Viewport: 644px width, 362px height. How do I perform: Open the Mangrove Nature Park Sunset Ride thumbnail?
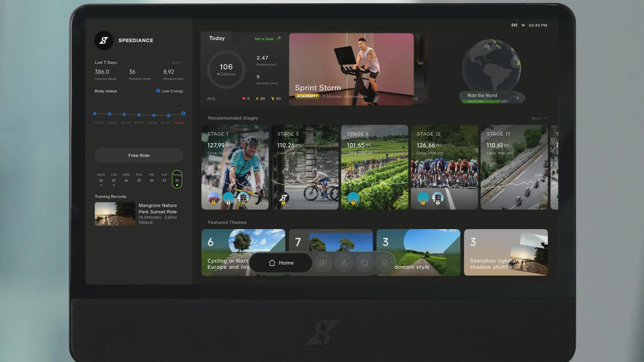point(115,214)
